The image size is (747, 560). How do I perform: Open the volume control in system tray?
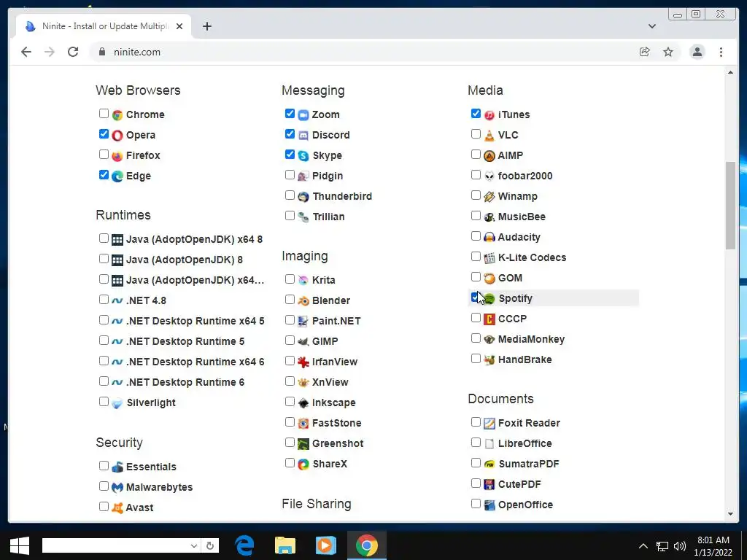click(680, 546)
